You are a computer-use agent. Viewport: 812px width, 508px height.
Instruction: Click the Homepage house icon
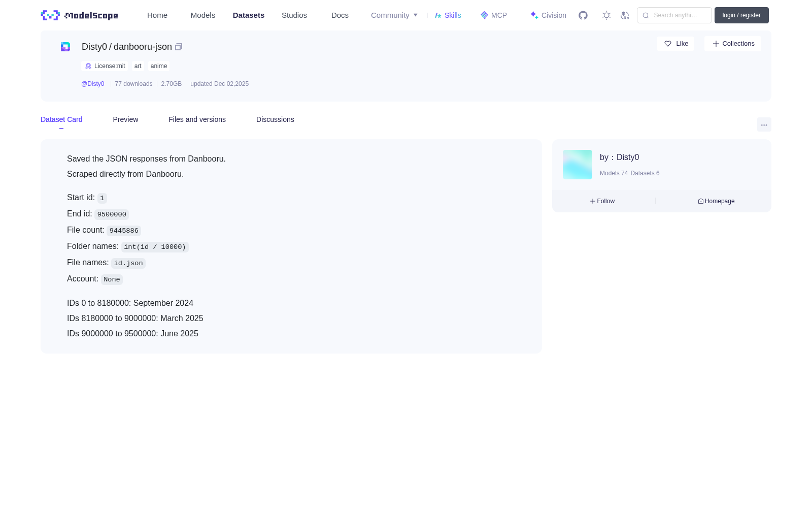[x=701, y=201]
